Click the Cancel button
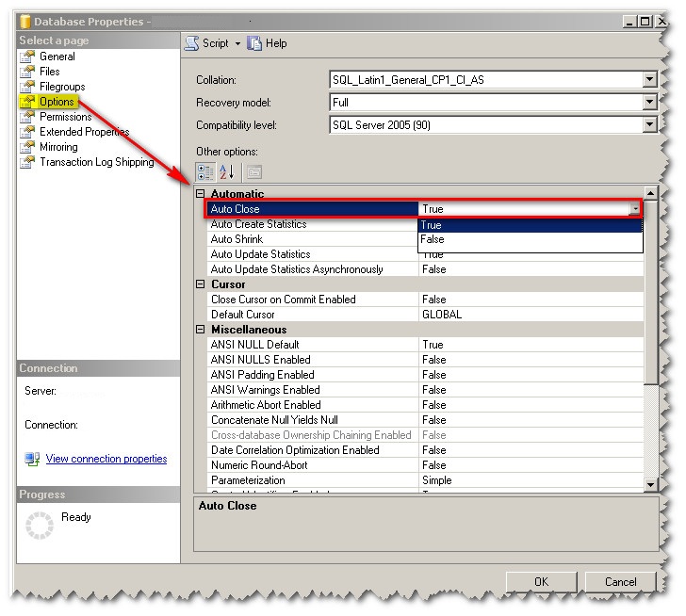 [x=620, y=582]
